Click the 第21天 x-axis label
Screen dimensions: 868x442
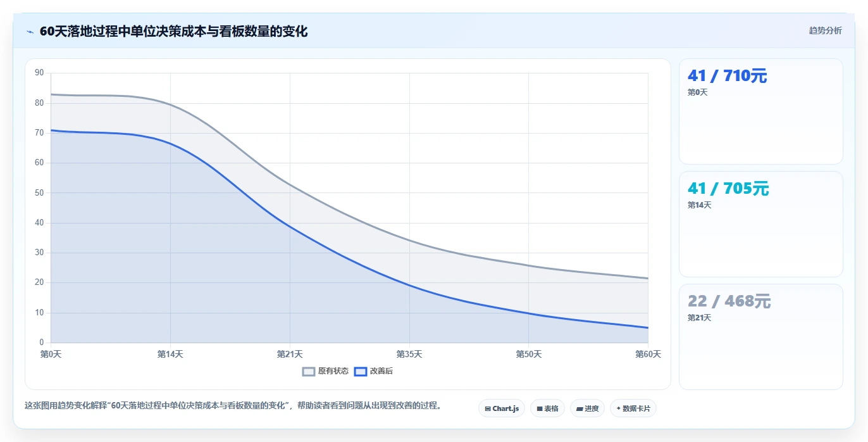pyautogui.click(x=290, y=354)
